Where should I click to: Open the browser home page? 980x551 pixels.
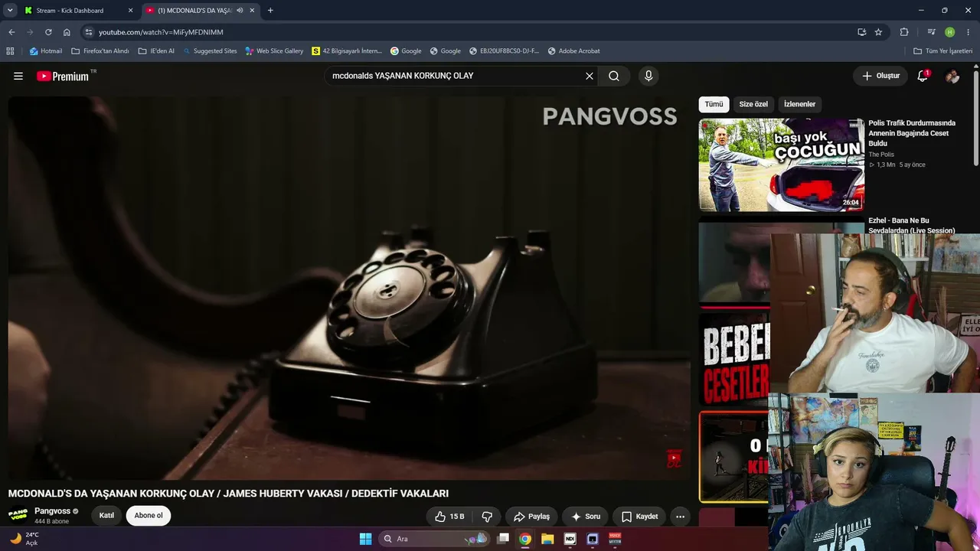(x=67, y=32)
